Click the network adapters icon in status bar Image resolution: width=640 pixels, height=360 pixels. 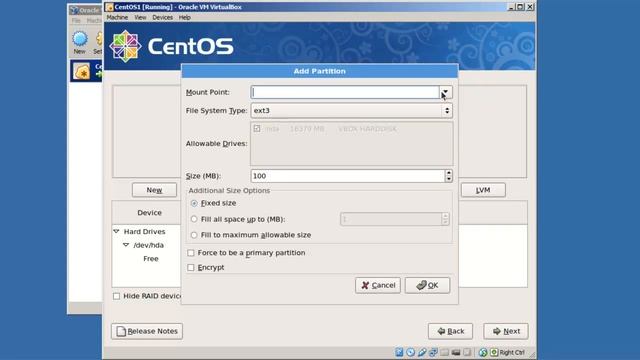pos(433,352)
